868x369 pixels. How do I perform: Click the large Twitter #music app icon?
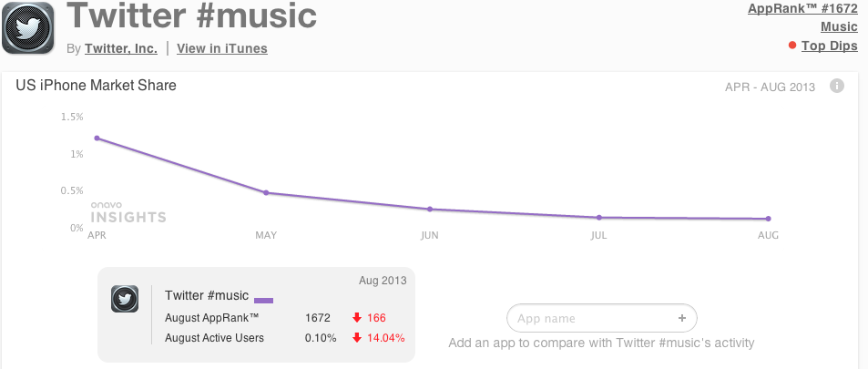tap(28, 28)
